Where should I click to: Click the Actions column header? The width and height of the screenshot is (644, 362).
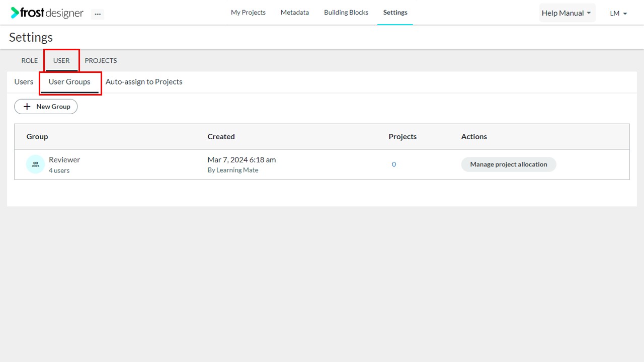(474, 137)
